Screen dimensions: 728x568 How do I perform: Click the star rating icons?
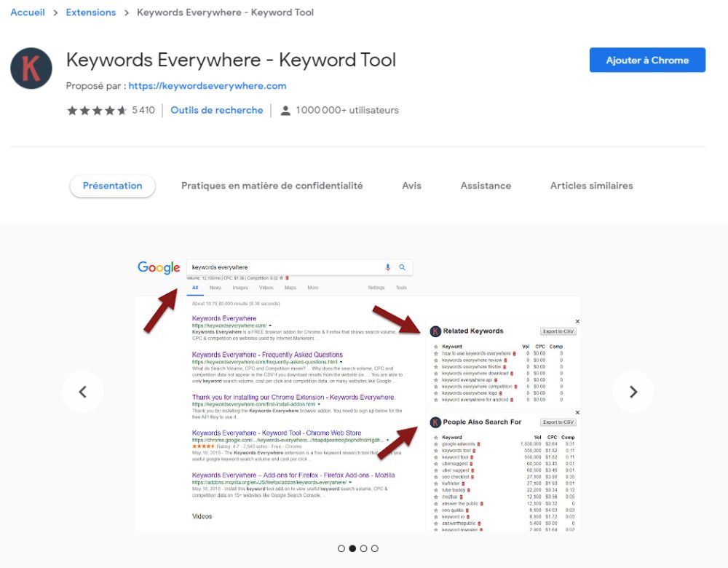pos(97,111)
